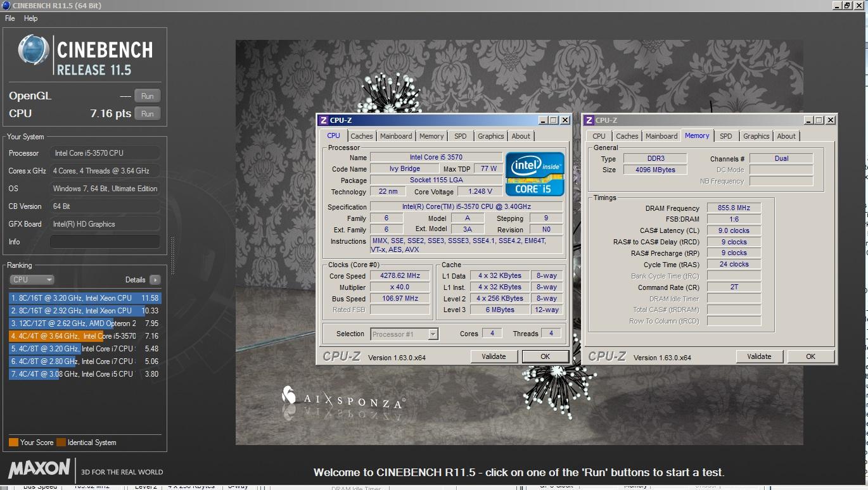The image size is (868, 490).
Task: Expand ranking Details arrow button
Action: (x=155, y=280)
